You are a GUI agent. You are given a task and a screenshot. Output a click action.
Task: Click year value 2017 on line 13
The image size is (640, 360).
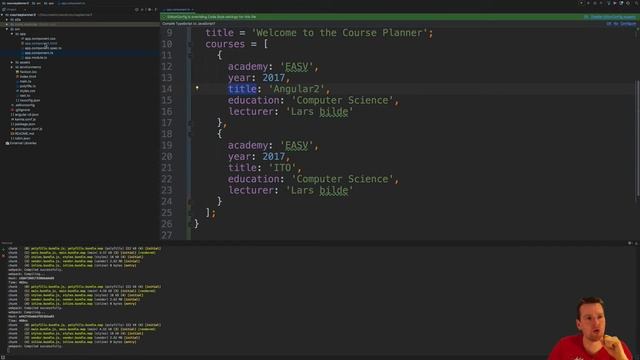click(x=273, y=78)
